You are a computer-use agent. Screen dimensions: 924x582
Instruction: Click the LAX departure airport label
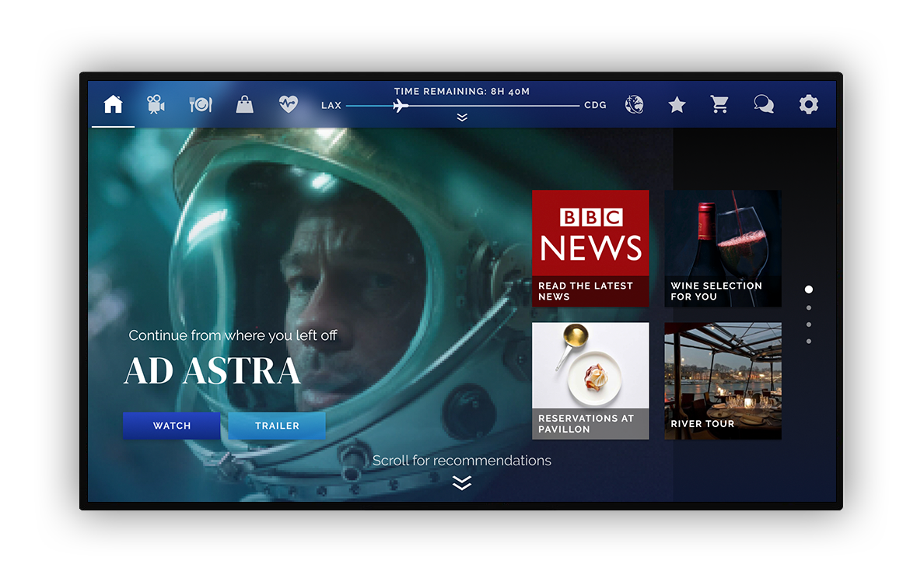click(331, 106)
